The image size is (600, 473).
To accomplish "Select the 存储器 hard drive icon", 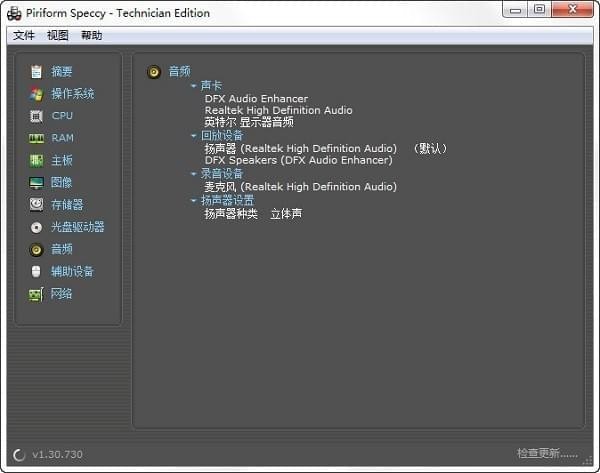I will [x=36, y=205].
